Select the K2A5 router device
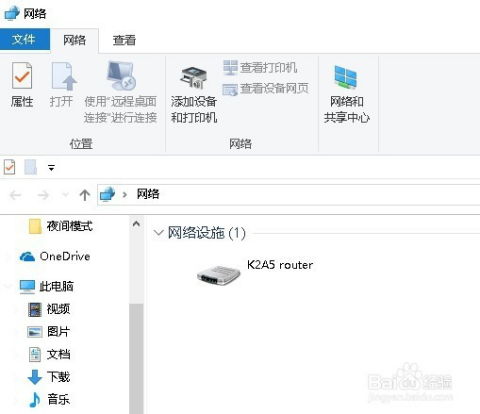This screenshot has width=480, height=414. (255, 273)
